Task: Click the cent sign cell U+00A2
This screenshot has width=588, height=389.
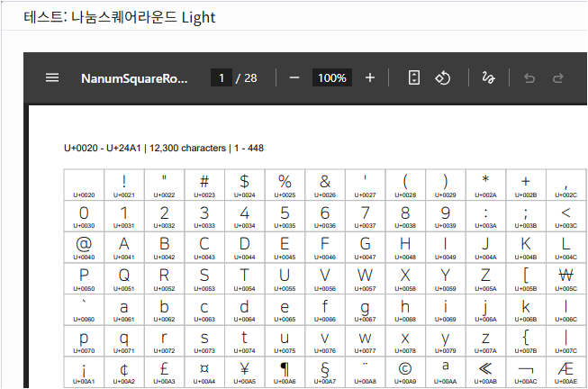Action: [x=124, y=372]
